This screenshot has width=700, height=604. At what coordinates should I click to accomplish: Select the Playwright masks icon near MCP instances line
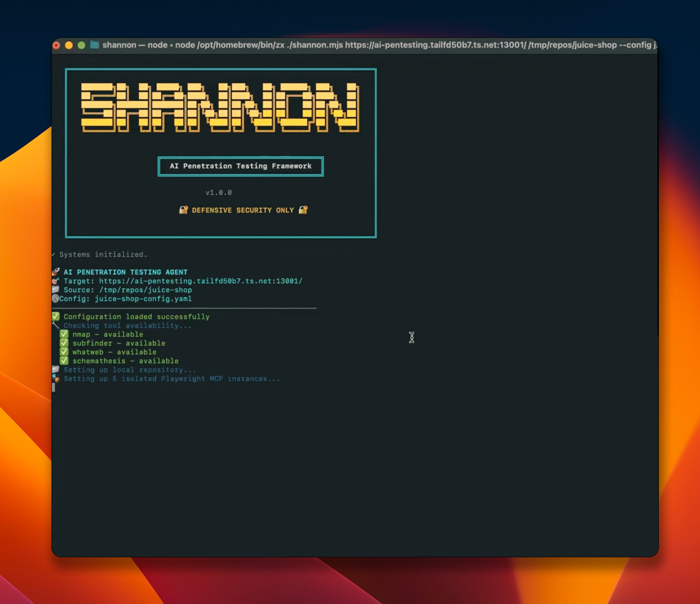pyautogui.click(x=56, y=378)
